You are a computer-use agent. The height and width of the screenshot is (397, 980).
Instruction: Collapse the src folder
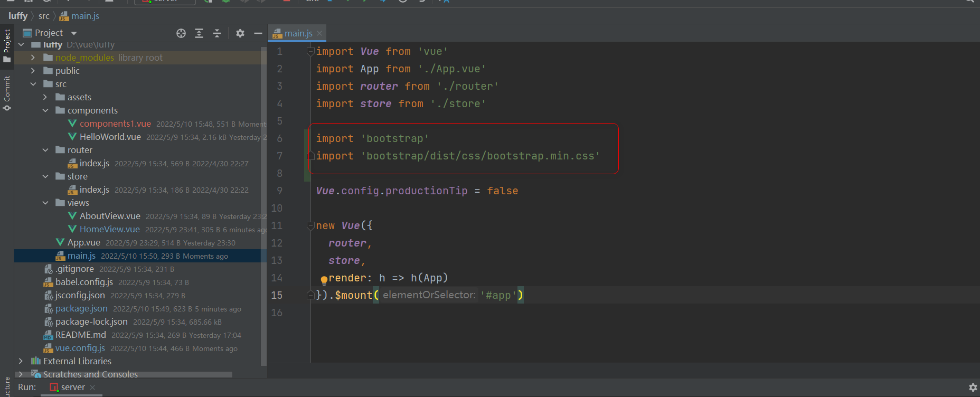[33, 84]
